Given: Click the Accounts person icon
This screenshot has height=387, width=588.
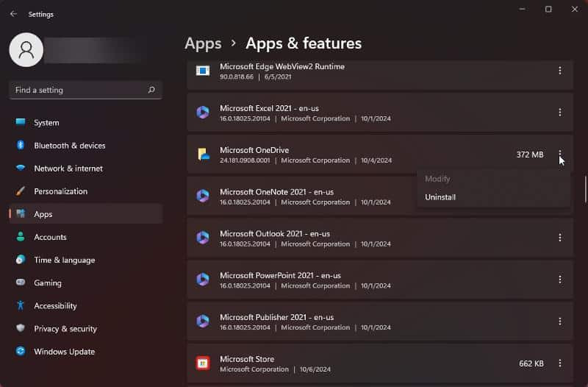Looking at the screenshot, I should tap(21, 237).
